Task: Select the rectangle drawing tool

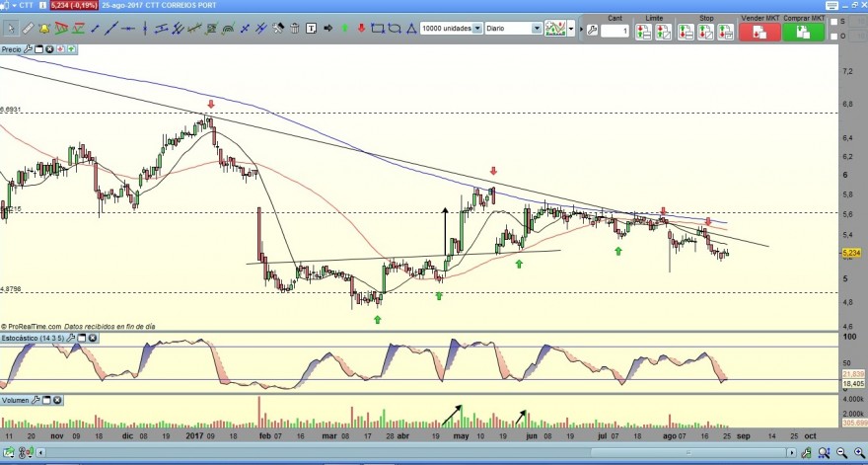Action: click(378, 29)
